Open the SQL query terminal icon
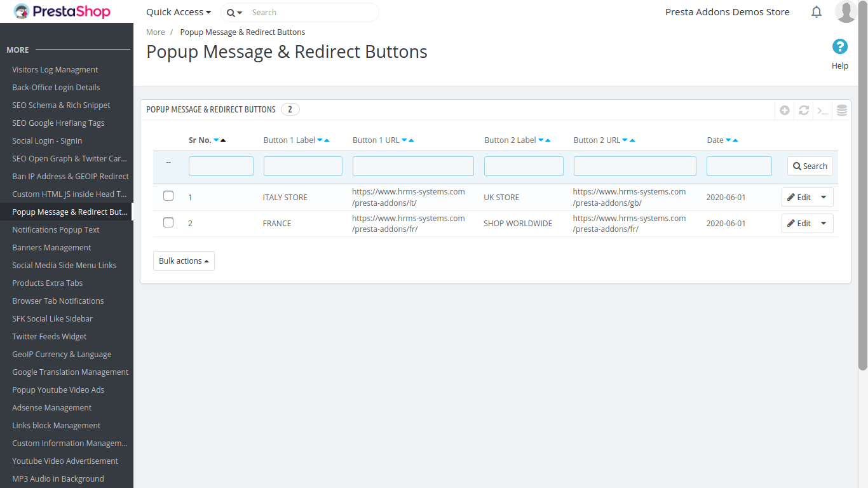The height and width of the screenshot is (488, 868). click(823, 110)
